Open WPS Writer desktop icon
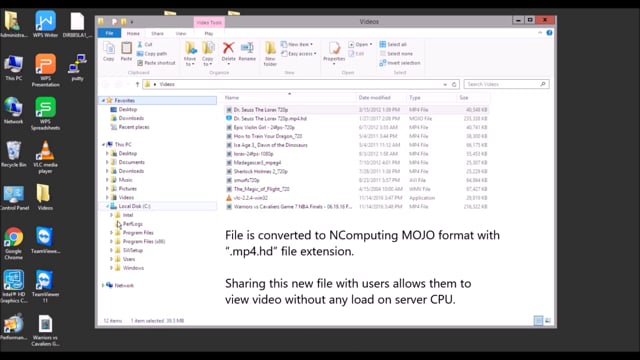 [45, 24]
